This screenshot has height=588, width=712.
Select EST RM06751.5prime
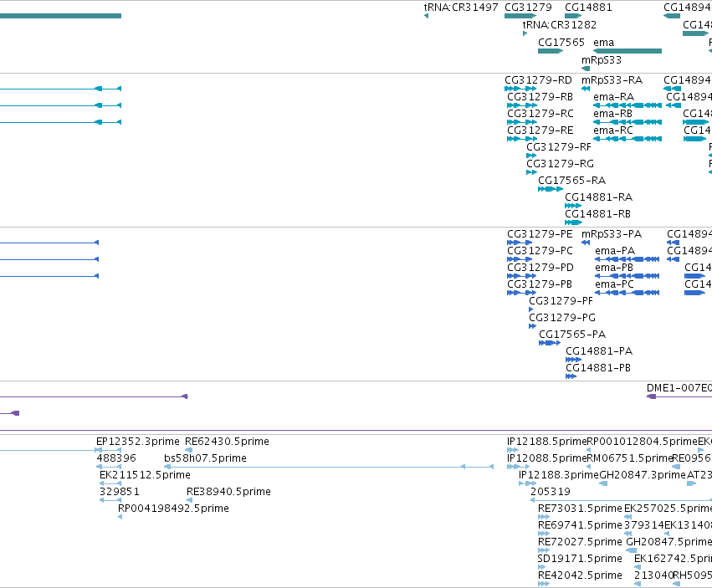point(629,458)
